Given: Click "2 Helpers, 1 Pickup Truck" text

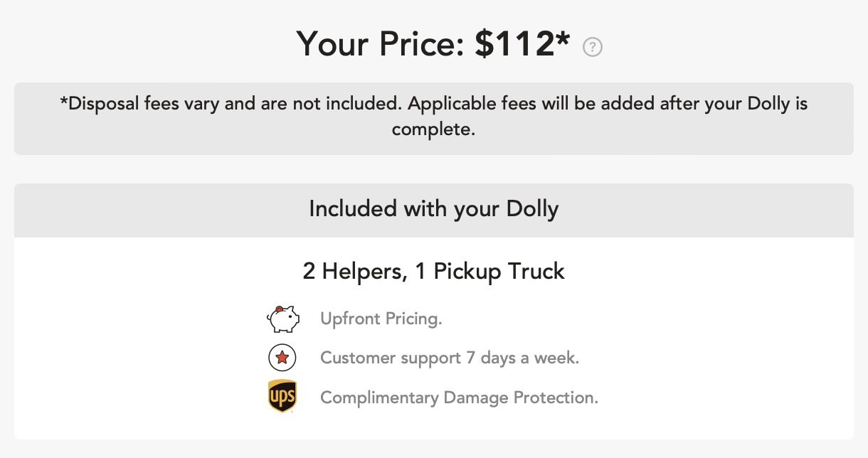Looking at the screenshot, I should 434,272.
